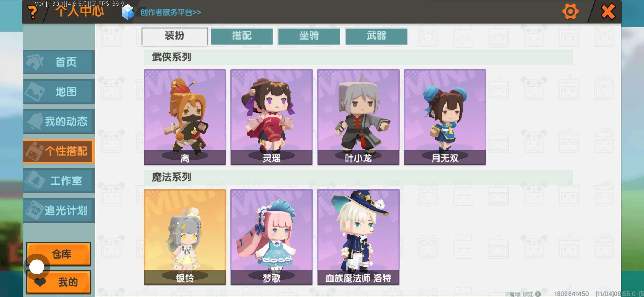Open the settings gear icon

[x=570, y=12]
